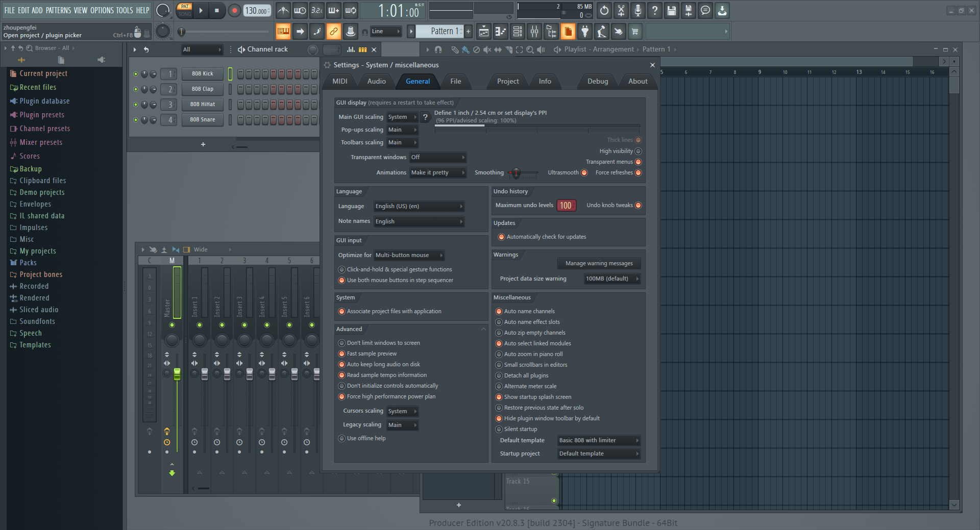Enable wait for input before recording
Screen dimensions: 980x530
pos(300,10)
